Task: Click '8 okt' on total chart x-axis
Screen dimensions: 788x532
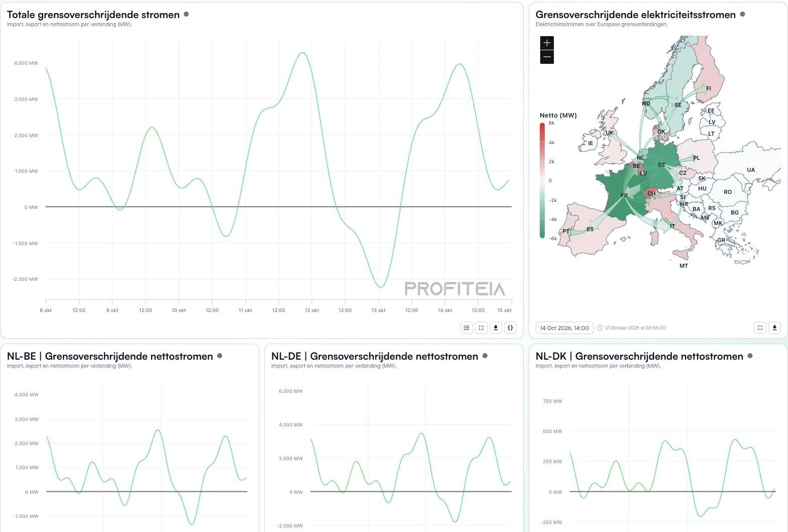Action: [x=46, y=310]
